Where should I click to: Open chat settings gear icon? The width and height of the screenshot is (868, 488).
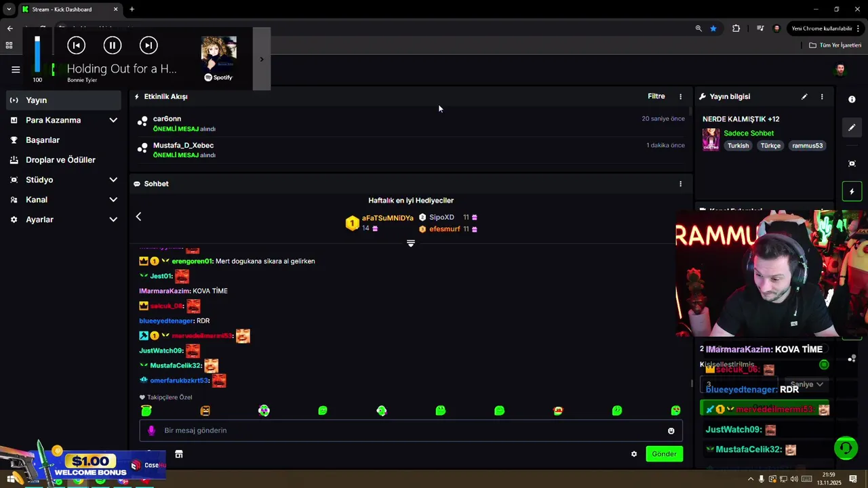tap(634, 454)
